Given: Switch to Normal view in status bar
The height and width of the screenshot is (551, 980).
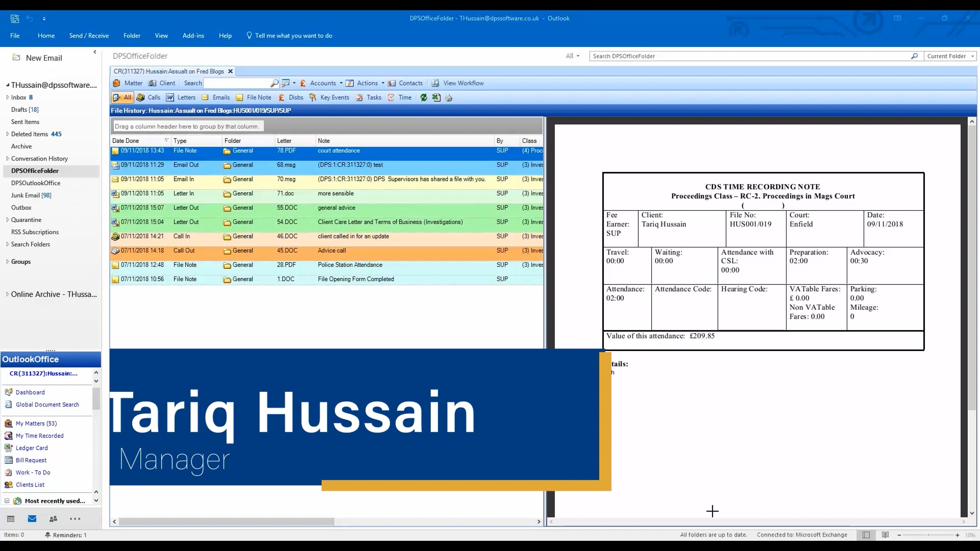Looking at the screenshot, I should click(x=866, y=535).
